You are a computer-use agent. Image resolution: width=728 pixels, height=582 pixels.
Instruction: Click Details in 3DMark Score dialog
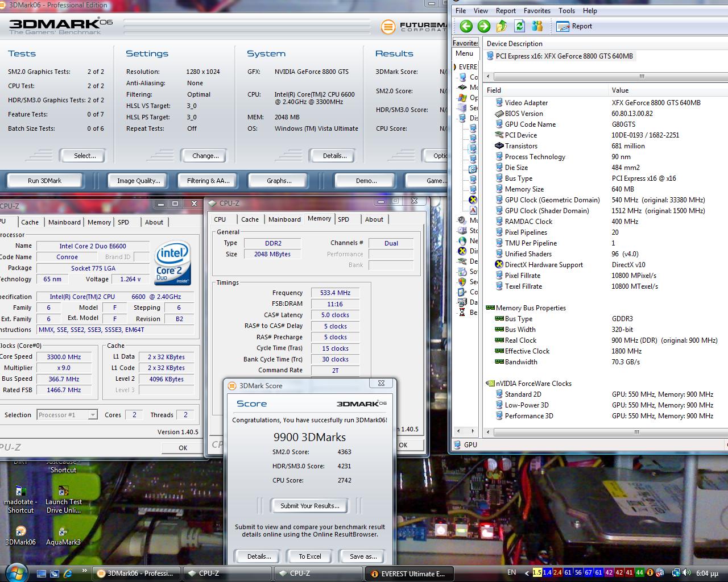tap(259, 556)
